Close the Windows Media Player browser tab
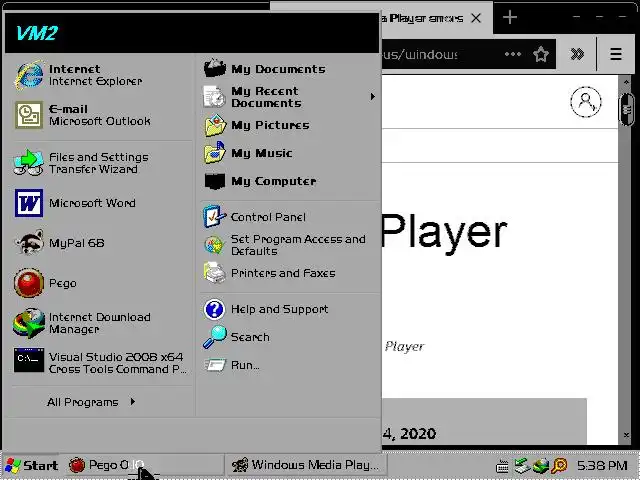 476,18
